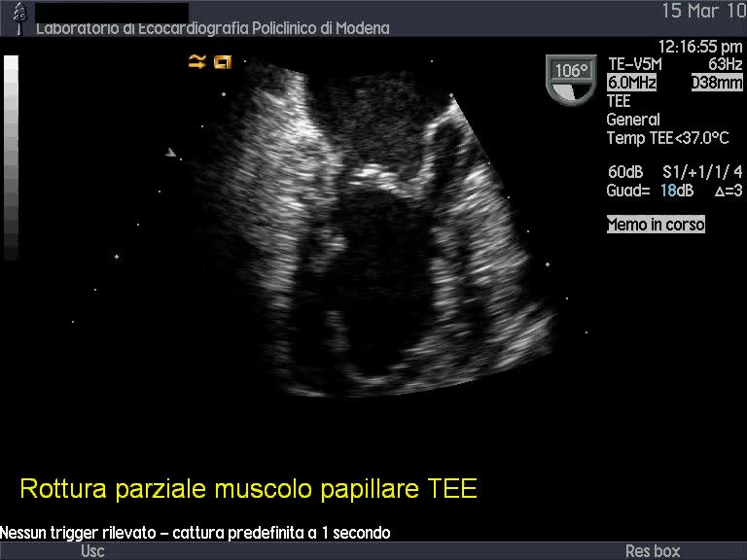Click the 12:16:55 pm time
The height and width of the screenshot is (560, 747).
click(700, 47)
